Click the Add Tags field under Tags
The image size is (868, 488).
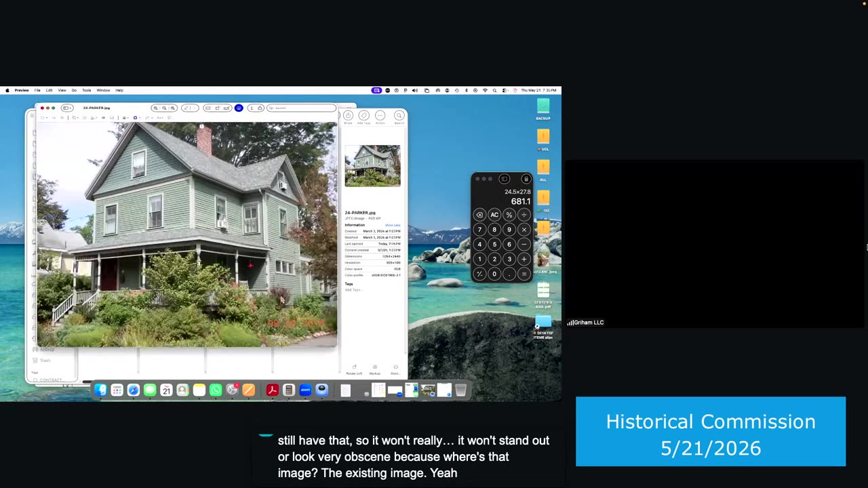pyautogui.click(x=353, y=289)
